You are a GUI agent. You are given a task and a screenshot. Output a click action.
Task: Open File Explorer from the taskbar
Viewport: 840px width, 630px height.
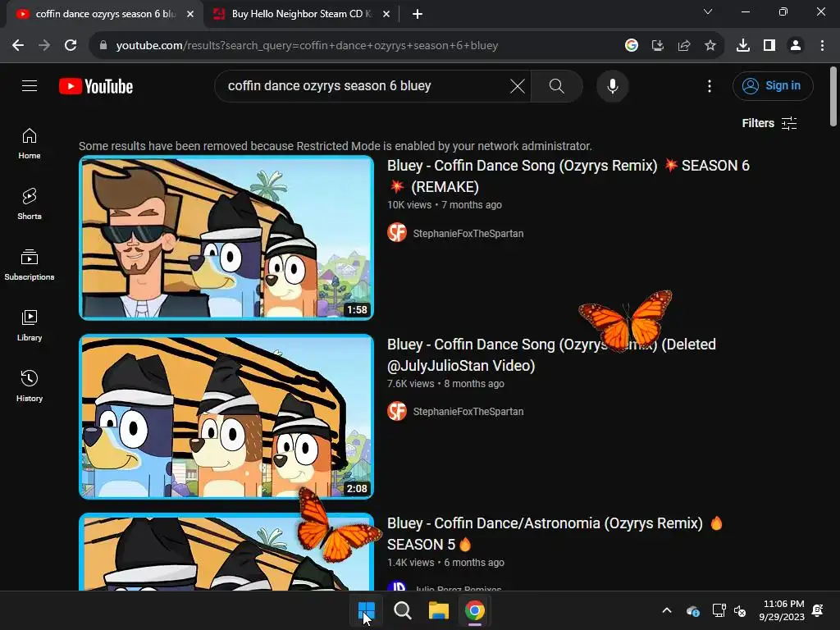pos(438,610)
